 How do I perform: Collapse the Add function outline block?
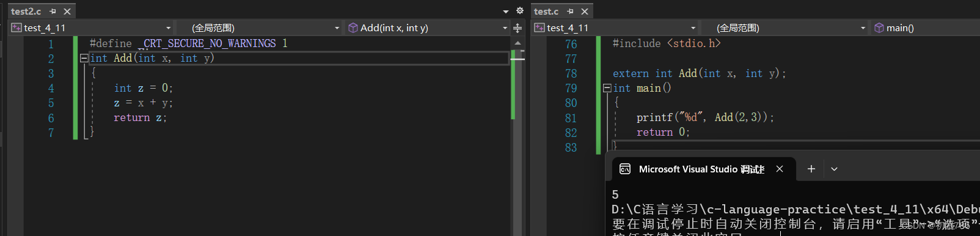(x=84, y=58)
